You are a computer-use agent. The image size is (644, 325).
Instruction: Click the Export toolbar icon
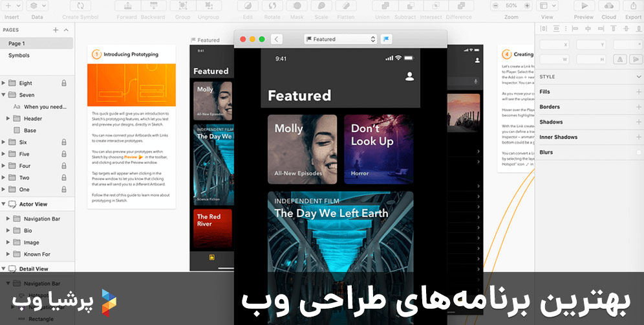point(633,6)
